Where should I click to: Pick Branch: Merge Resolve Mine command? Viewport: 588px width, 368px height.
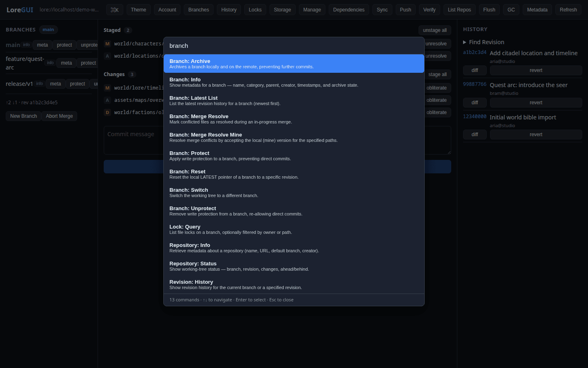[x=294, y=137]
